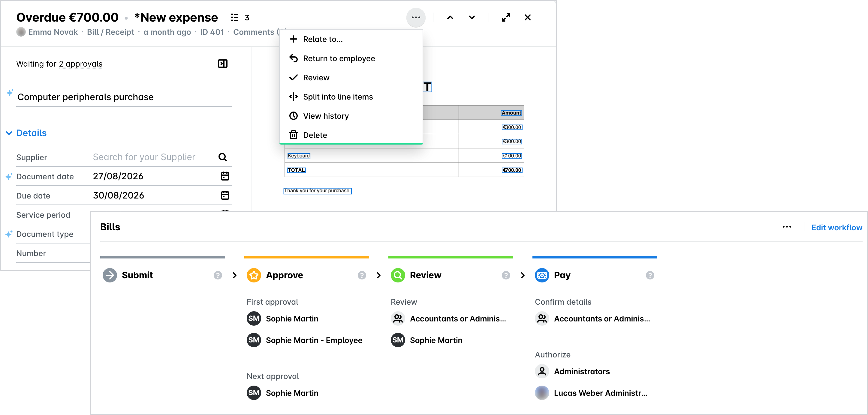This screenshot has height=415, width=868.
Task: Select Relate to... from the menu
Action: coord(351,39)
